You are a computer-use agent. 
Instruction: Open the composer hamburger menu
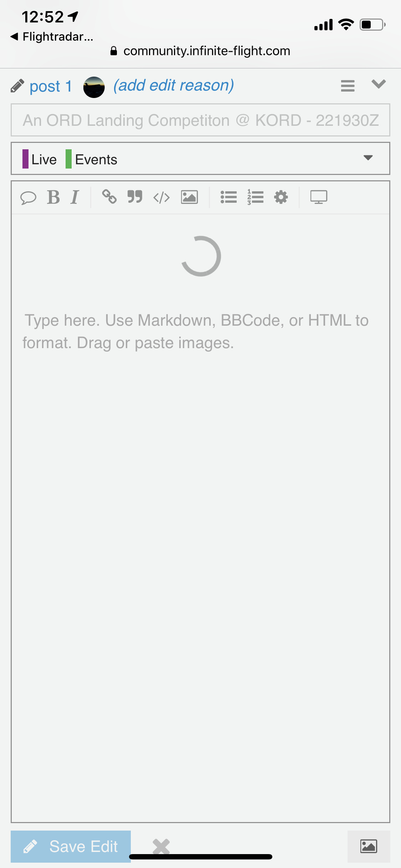coord(348,86)
